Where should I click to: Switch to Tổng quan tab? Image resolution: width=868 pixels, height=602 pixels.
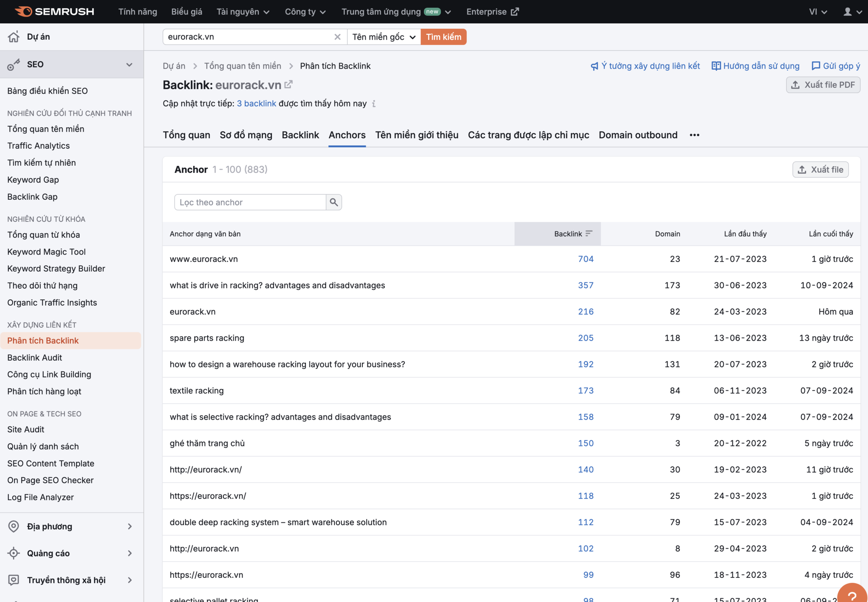point(186,135)
